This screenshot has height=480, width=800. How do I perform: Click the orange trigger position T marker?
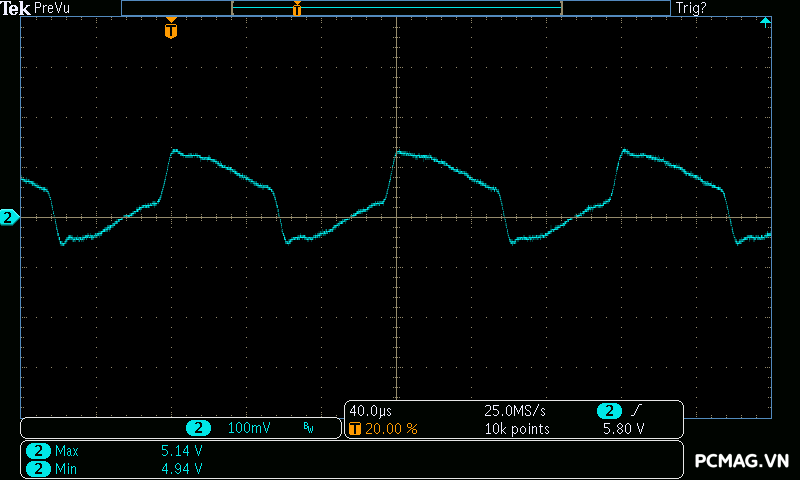coord(171,31)
